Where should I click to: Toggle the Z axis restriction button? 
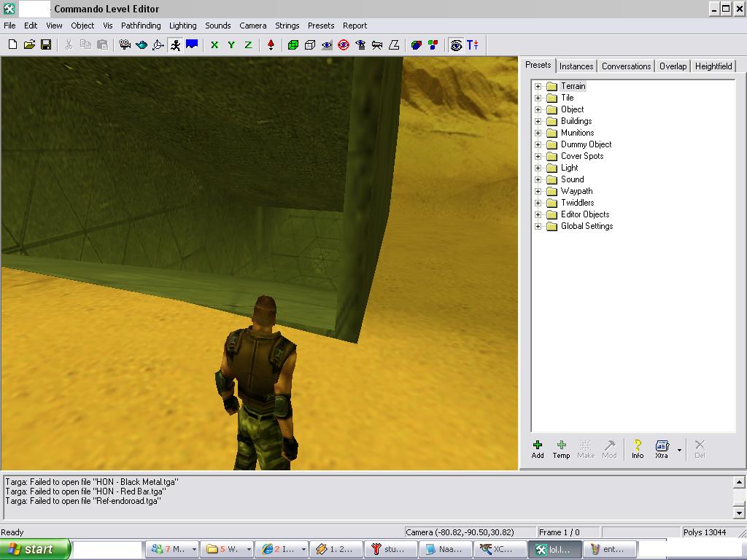pos(248,44)
